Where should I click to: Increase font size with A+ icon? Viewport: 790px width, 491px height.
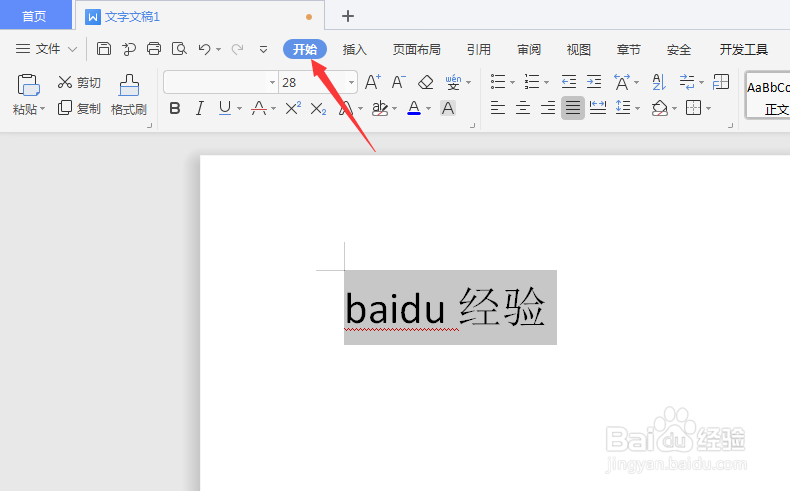[x=372, y=82]
